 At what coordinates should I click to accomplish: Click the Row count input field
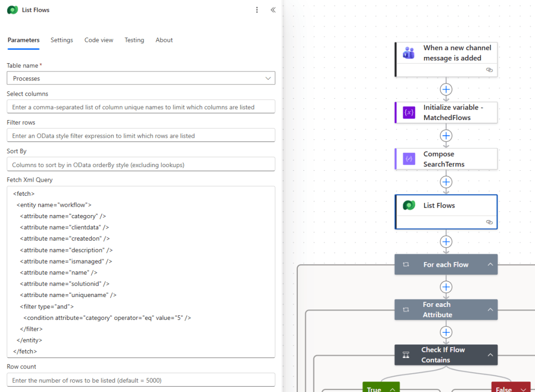pyautogui.click(x=141, y=381)
